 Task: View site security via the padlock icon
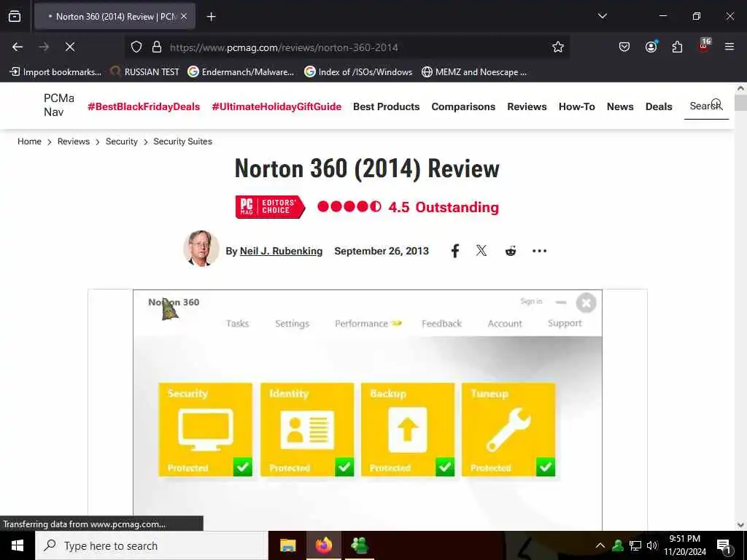pyautogui.click(x=157, y=47)
